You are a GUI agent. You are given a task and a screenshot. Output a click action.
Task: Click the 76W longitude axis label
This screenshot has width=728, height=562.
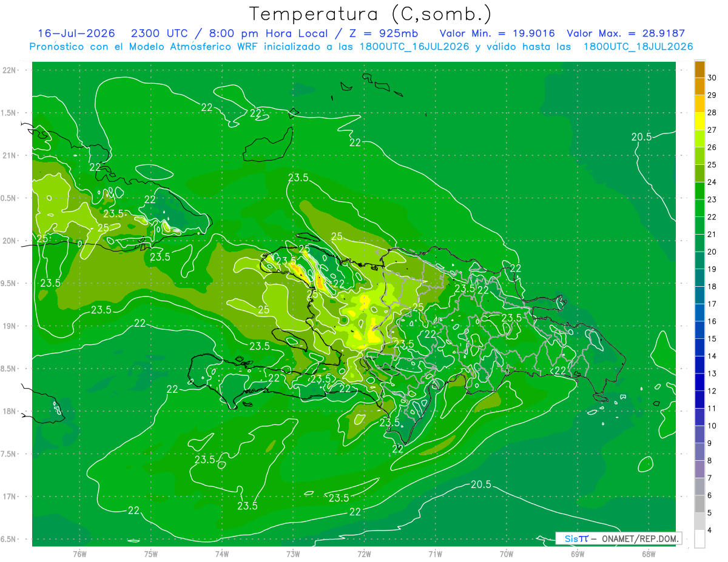click(80, 554)
